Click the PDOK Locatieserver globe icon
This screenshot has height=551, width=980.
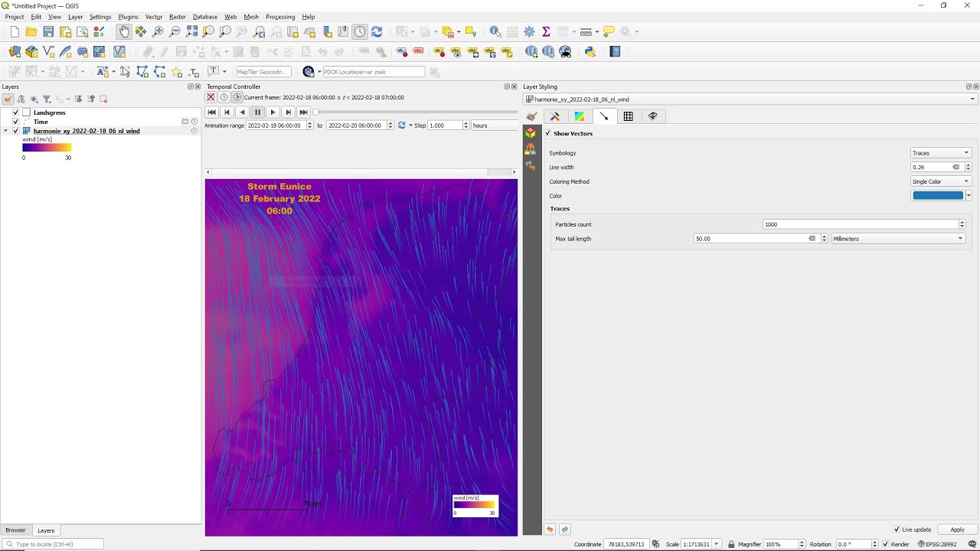[x=309, y=71]
